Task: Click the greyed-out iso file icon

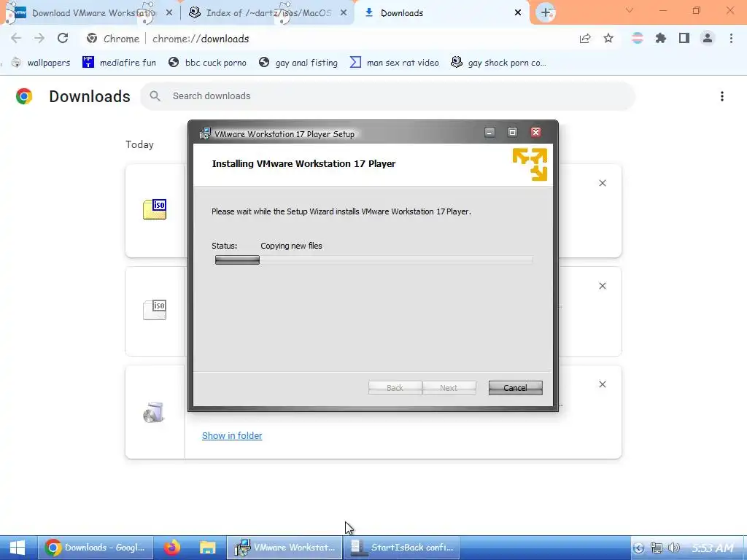Action: [x=155, y=310]
